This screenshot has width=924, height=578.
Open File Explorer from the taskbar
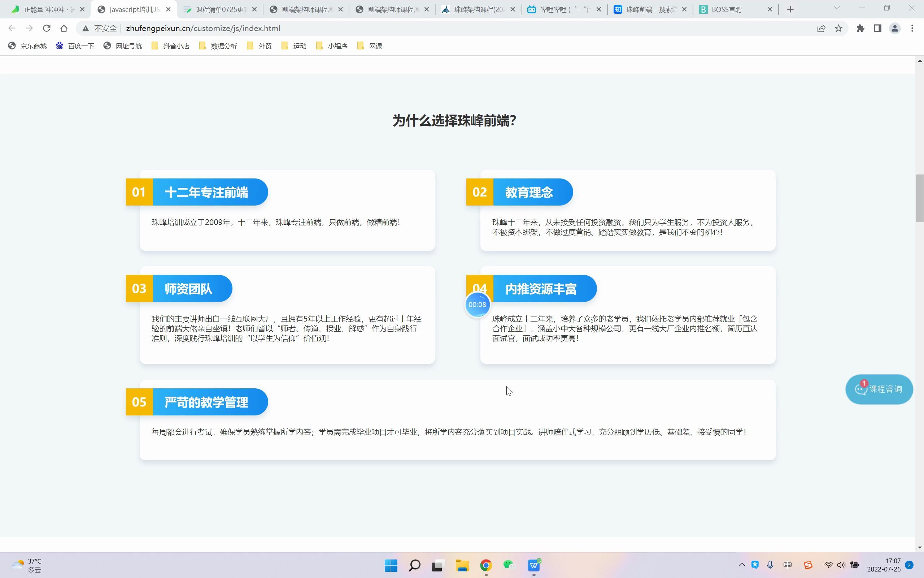click(462, 565)
